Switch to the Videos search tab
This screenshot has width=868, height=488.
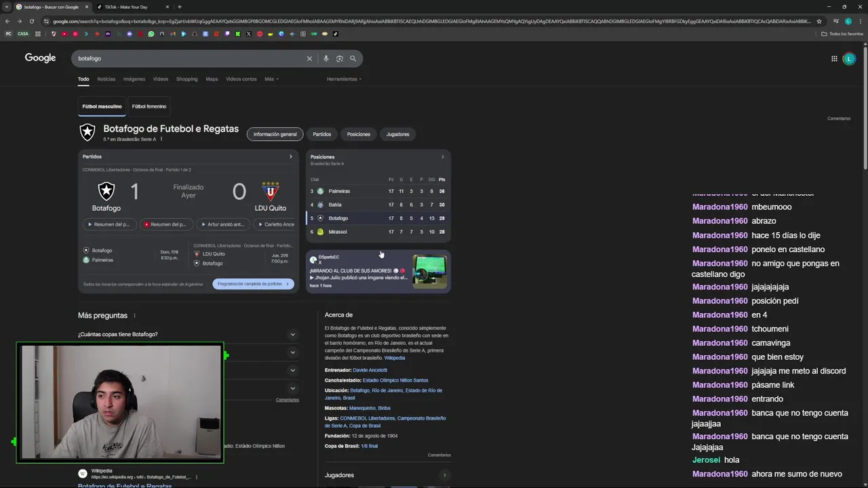point(161,79)
